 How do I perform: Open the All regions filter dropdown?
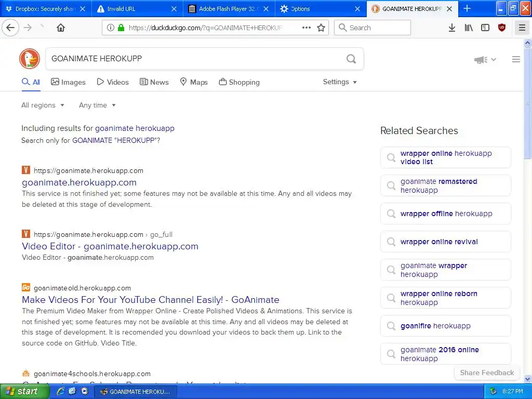pos(43,105)
